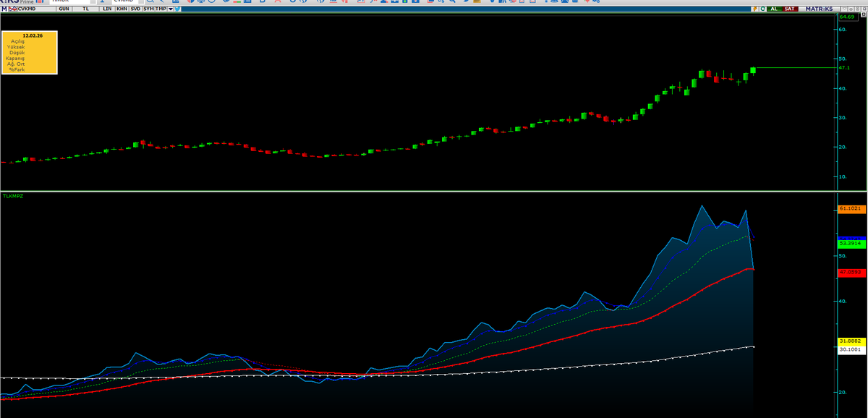Click the 47.1 last price label
Viewport: 868px width, 418px height.
click(843, 67)
